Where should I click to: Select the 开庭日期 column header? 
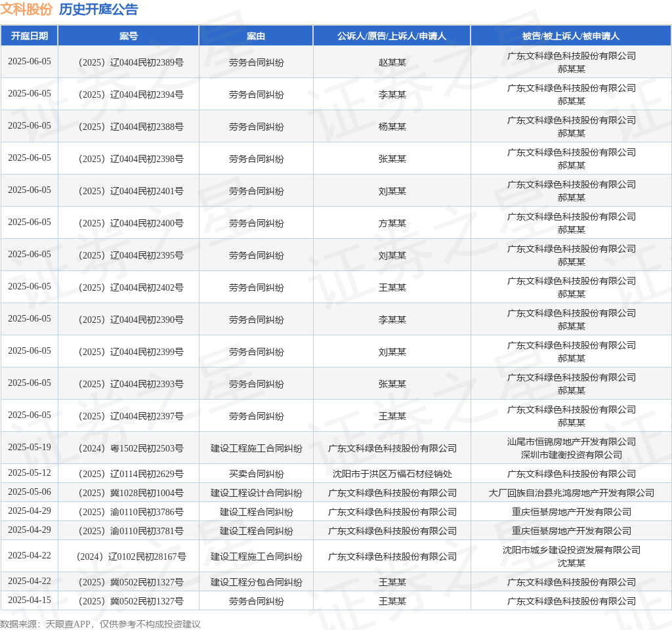[x=29, y=36]
